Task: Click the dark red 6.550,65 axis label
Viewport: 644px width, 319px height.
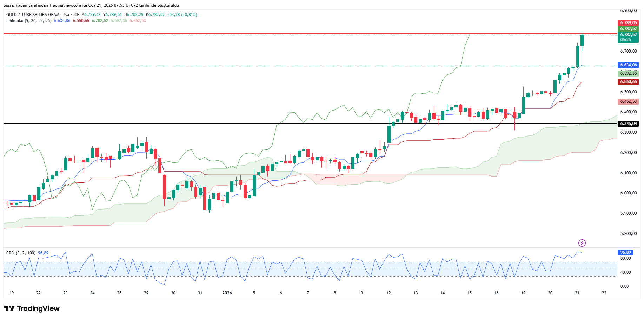Action: (628, 82)
